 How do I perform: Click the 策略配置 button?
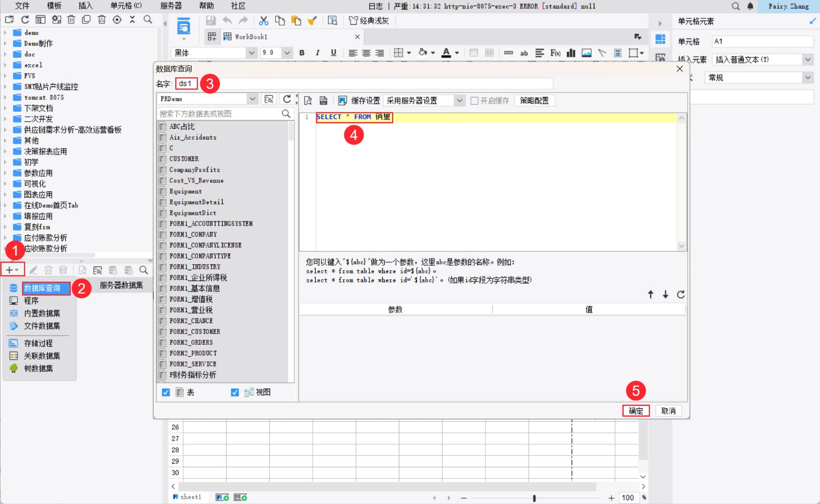[x=535, y=101]
